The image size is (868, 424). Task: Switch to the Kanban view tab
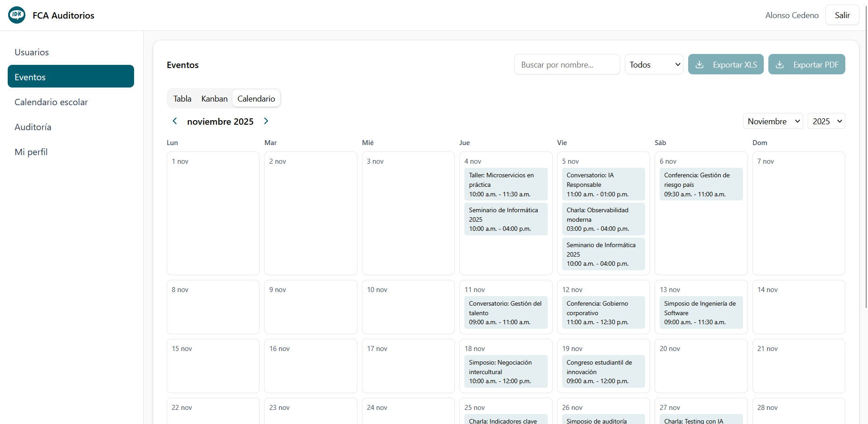tap(214, 98)
